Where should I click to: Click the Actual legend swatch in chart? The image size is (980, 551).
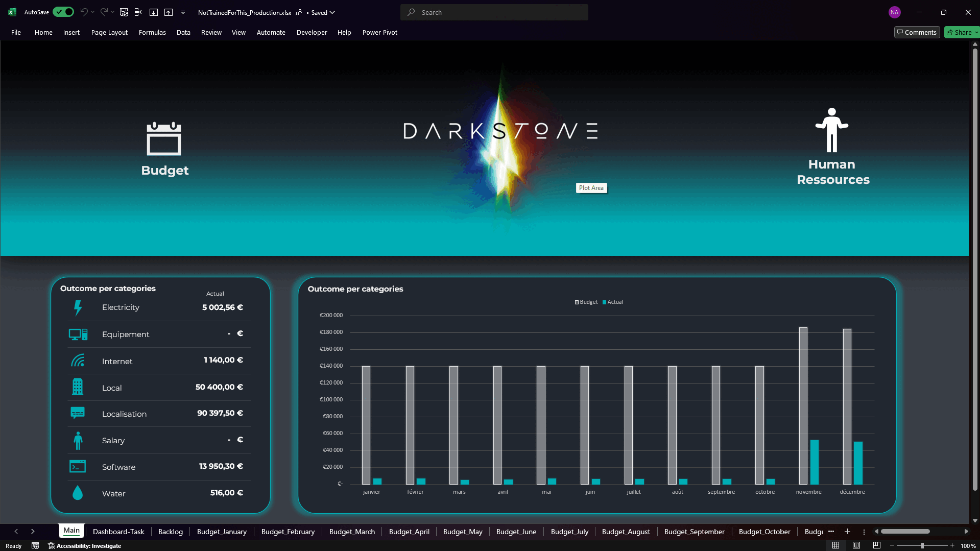point(604,302)
